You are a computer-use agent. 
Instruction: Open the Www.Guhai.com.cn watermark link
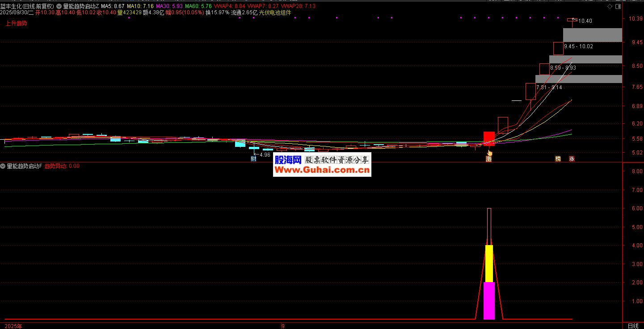coord(322,170)
